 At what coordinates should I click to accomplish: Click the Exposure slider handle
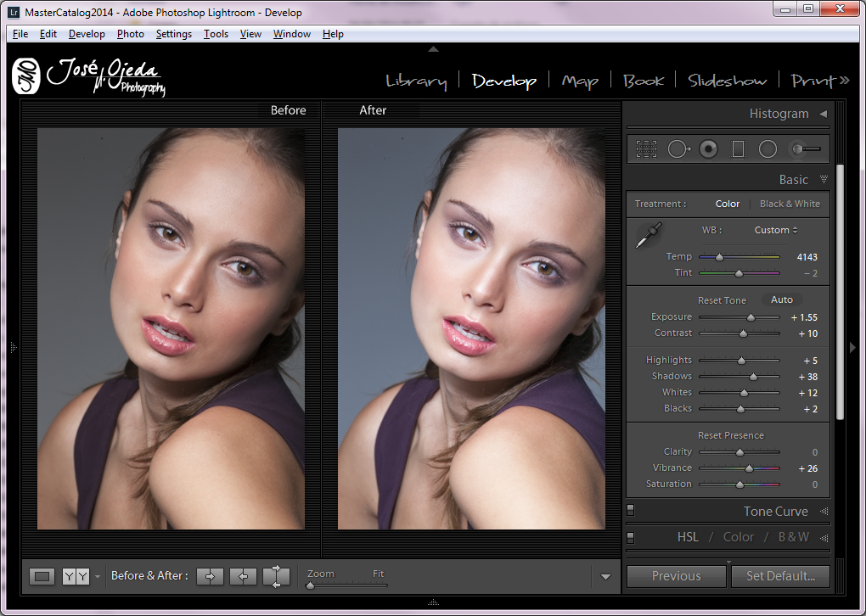coord(751,317)
